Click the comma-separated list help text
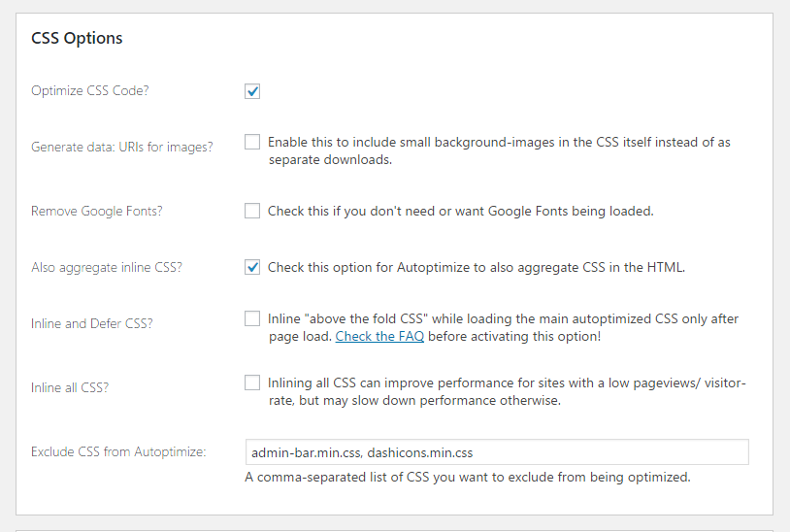The image size is (790, 532). 468,477
